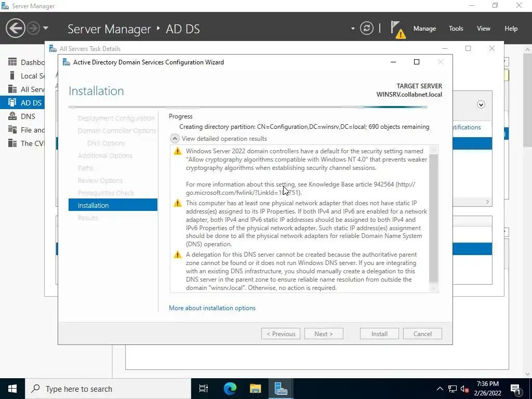Click the All Servers Task Details title icon
Image resolution: width=532 pixels, height=399 pixels.
coord(52,48)
